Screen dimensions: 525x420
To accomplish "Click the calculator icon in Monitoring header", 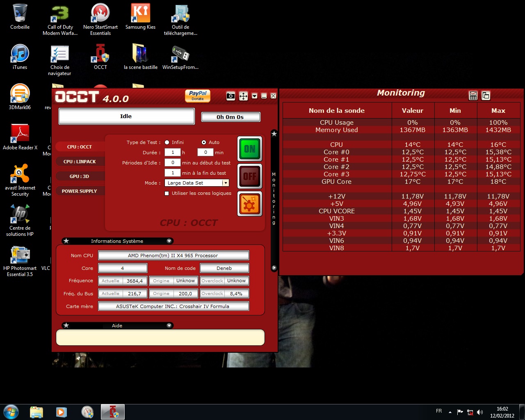I will pos(473,96).
